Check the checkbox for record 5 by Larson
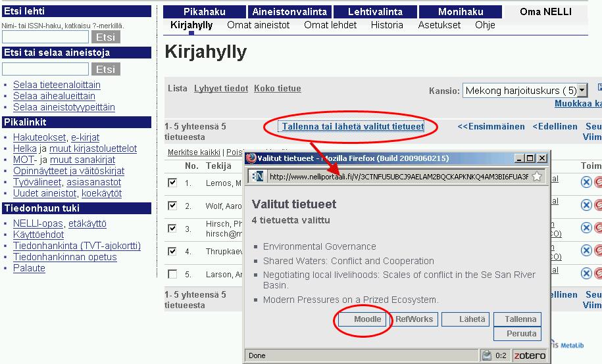602x364 pixels. coord(172,274)
